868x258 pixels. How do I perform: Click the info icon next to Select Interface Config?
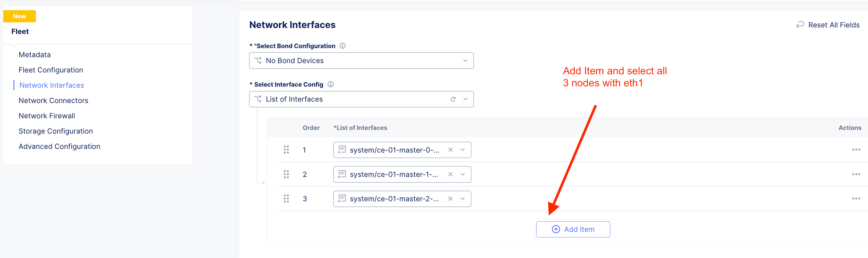331,84
